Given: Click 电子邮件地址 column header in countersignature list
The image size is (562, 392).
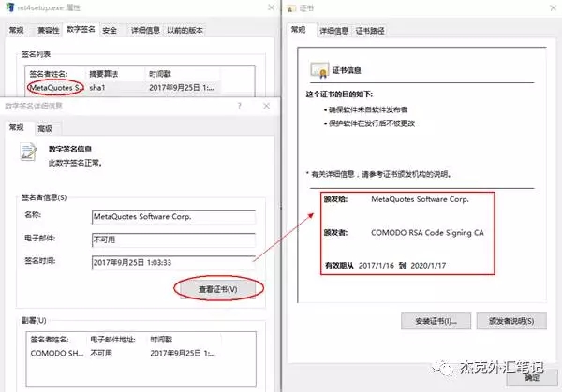Looking at the screenshot, I should pos(112,340).
